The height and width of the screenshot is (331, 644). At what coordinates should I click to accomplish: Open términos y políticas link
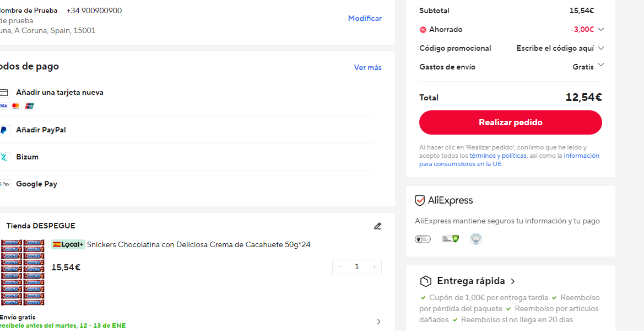pyautogui.click(x=498, y=156)
